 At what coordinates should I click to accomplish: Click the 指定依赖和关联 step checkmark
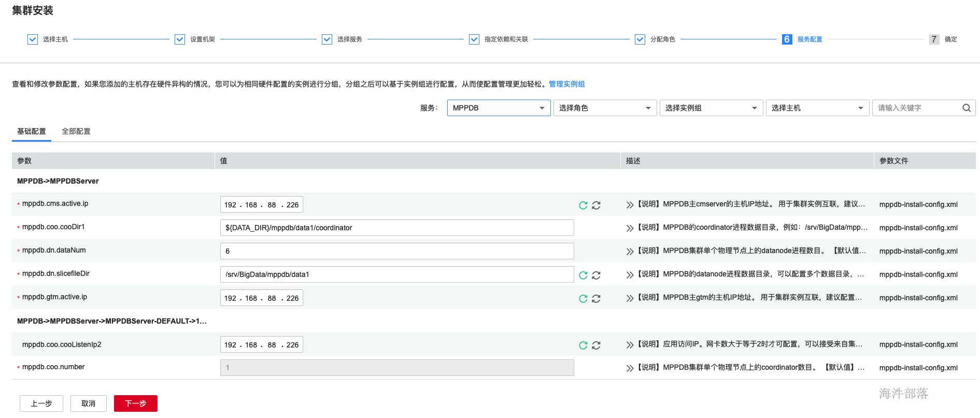point(474,39)
